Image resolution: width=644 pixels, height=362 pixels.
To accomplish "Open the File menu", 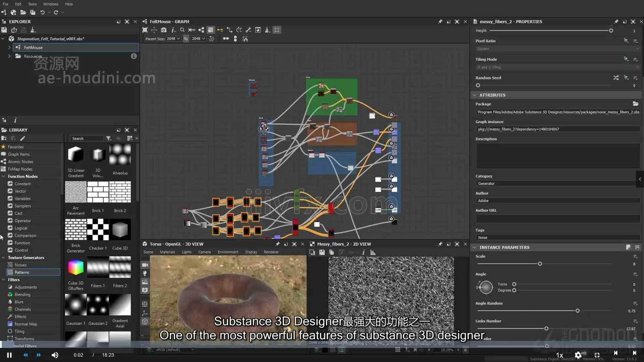I will click(6, 4).
